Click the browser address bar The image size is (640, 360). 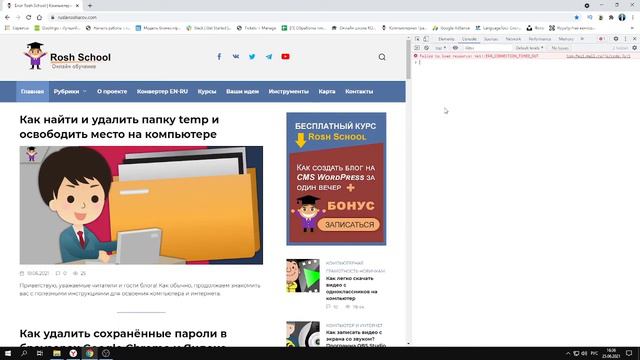pyautogui.click(x=310, y=18)
